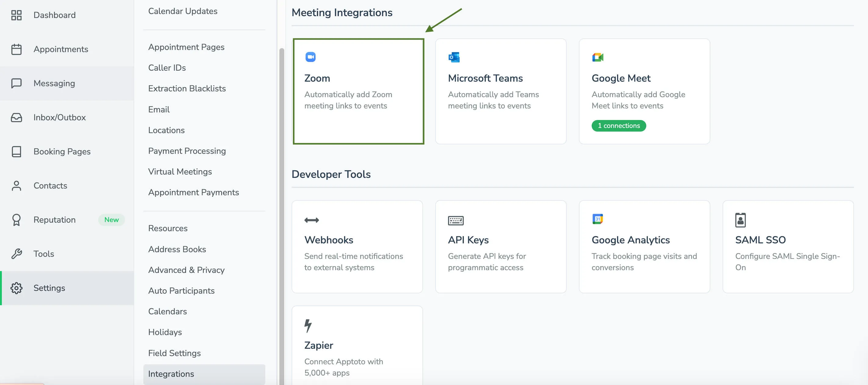This screenshot has height=385, width=868.
Task: Open Tools via the wrench icon
Action: point(16,253)
